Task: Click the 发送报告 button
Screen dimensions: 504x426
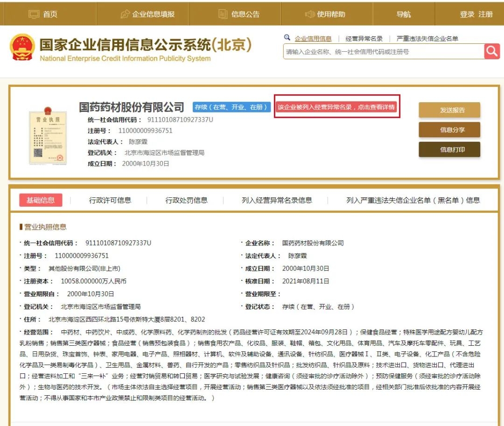Action: (x=449, y=110)
